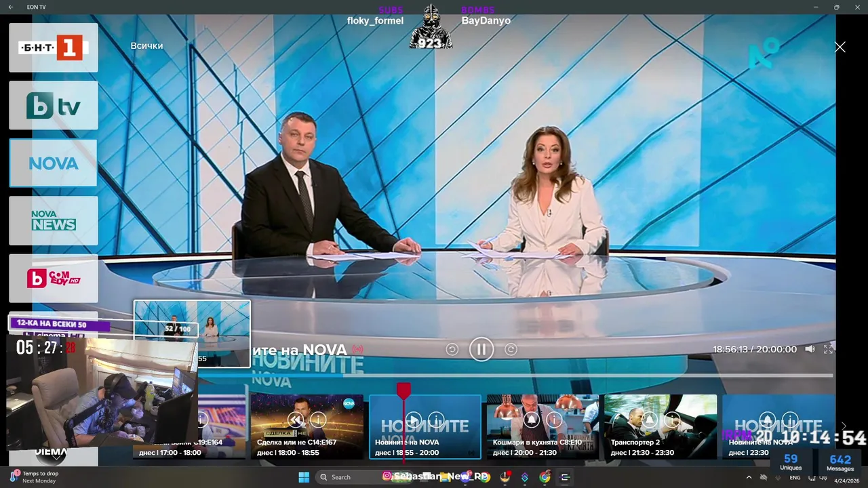Screen dimensions: 868x488
Task: Click the seek preview thumbnail
Action: [x=192, y=333]
